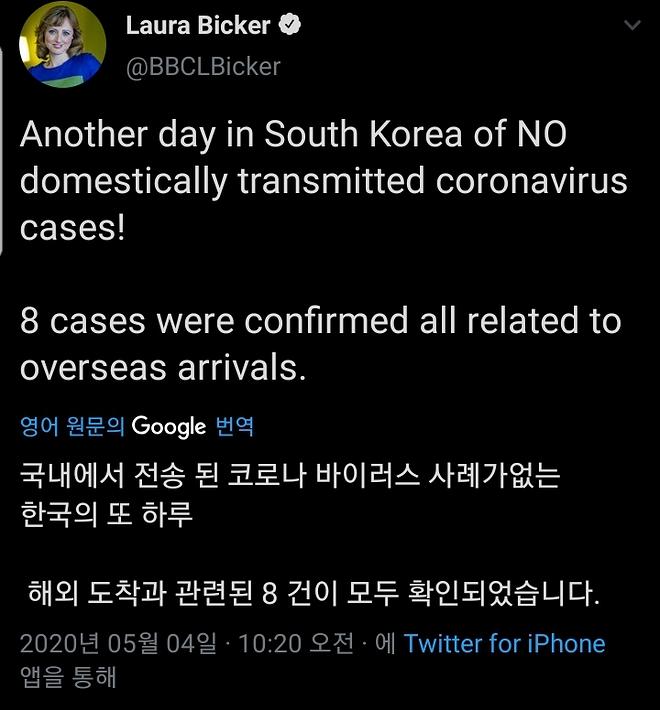Click the white scrollbar on the left edge

point(3,150)
